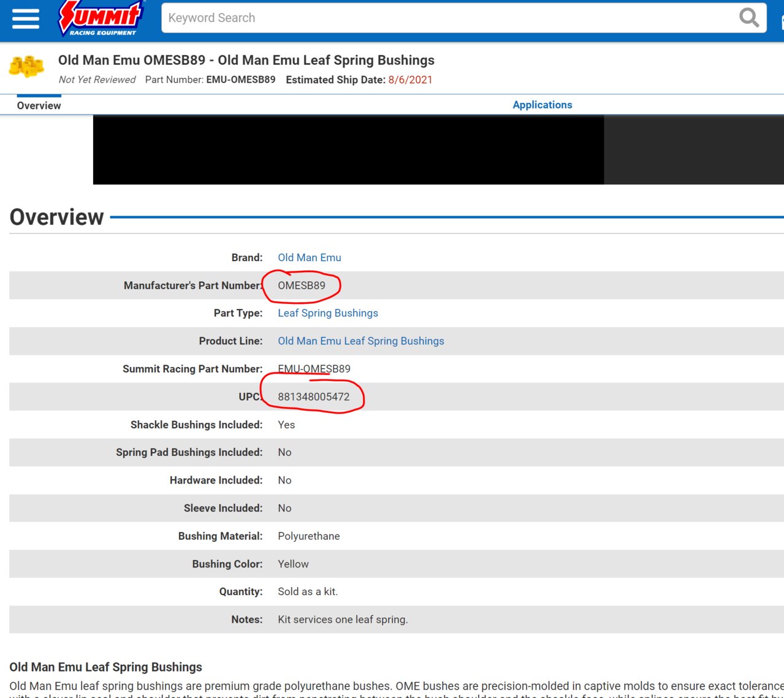Click the large Overview section heading

pyautogui.click(x=56, y=217)
